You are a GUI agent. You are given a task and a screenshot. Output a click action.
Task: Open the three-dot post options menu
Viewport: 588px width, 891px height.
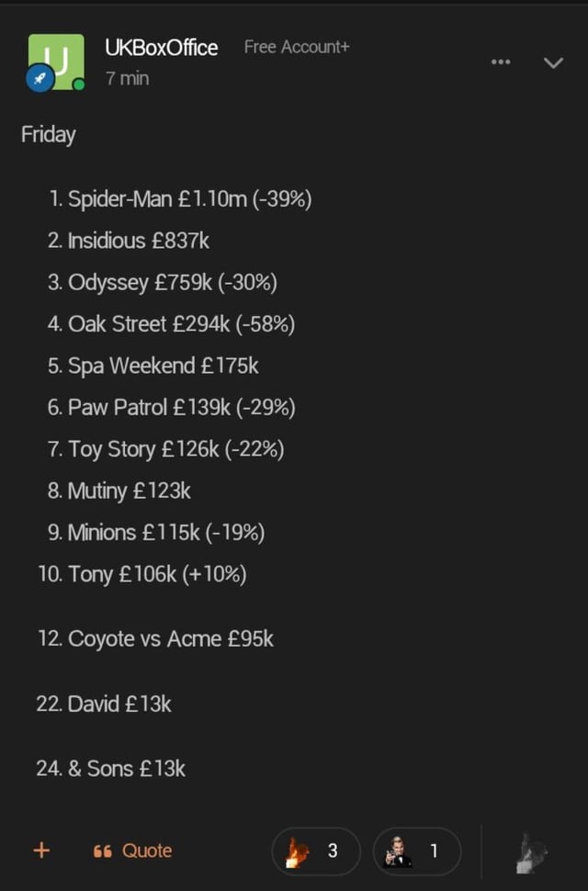coord(501,62)
